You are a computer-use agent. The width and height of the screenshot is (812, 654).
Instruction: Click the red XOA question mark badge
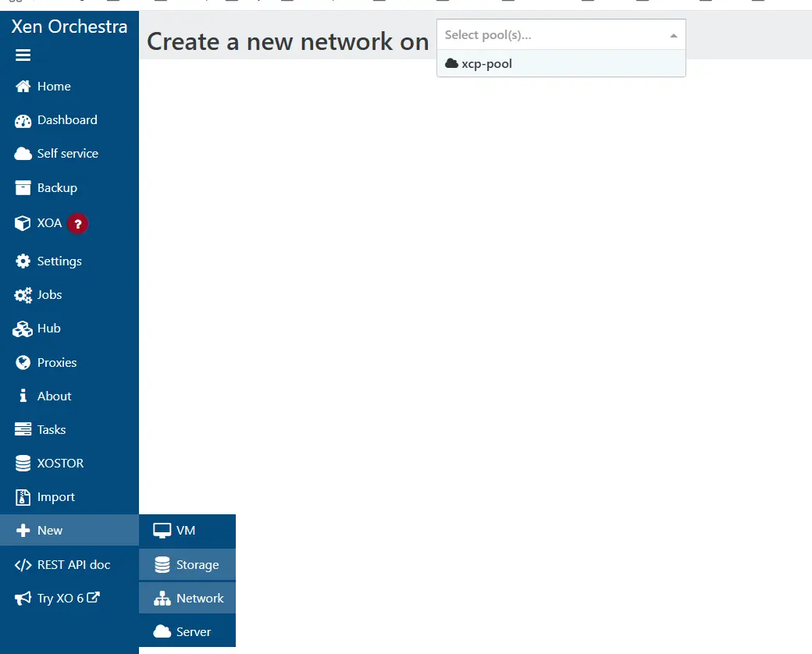tap(77, 224)
